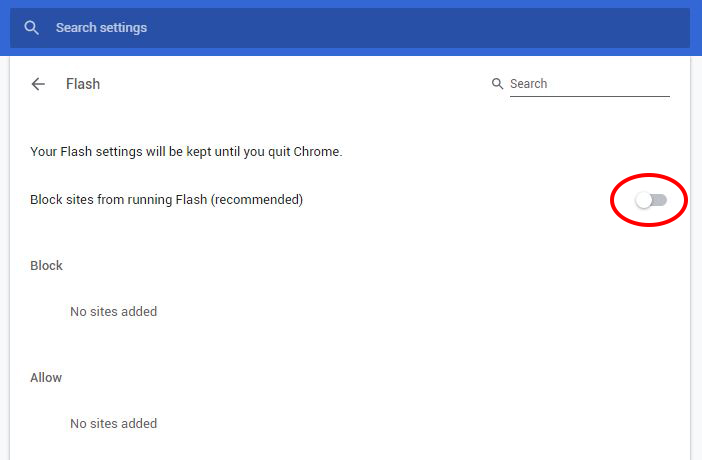Click the 'Search settings' placeholder text
702x460 pixels.
point(102,28)
